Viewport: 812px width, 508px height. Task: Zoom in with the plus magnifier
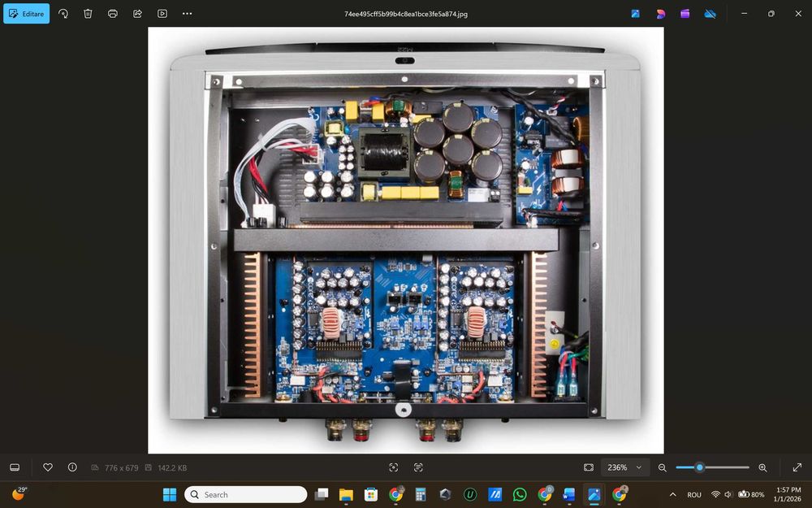(762, 467)
